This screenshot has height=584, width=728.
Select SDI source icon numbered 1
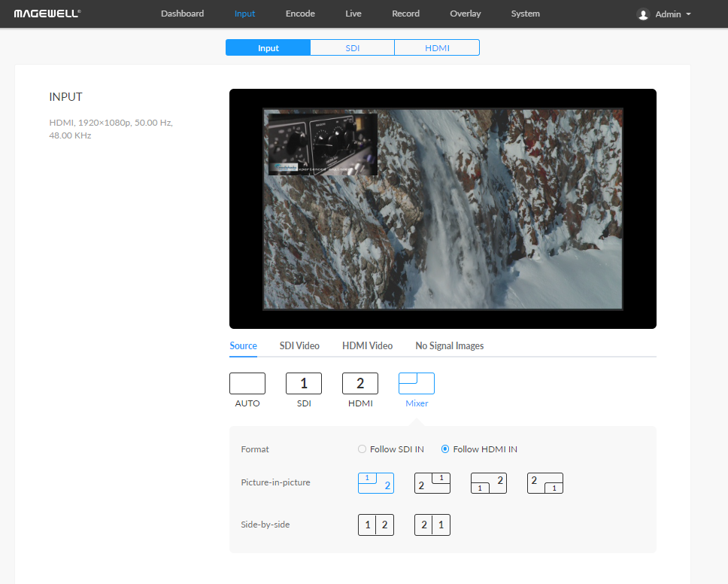(x=304, y=383)
